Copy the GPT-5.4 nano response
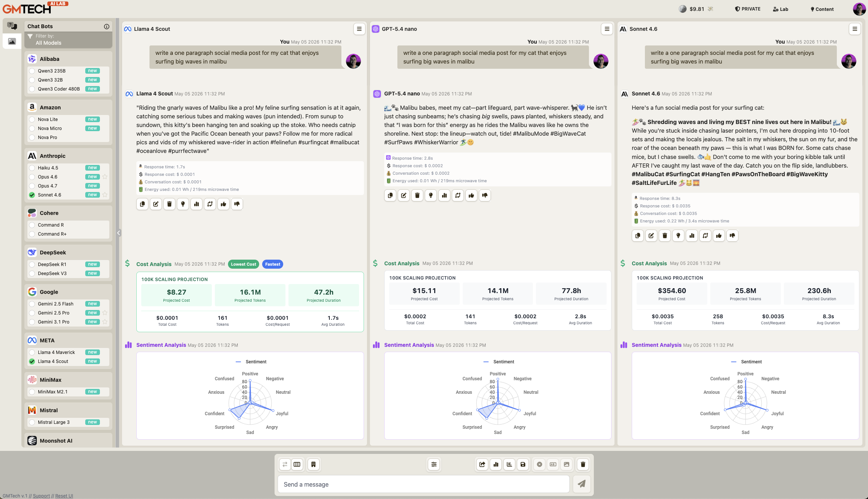868x499 pixels. point(390,195)
